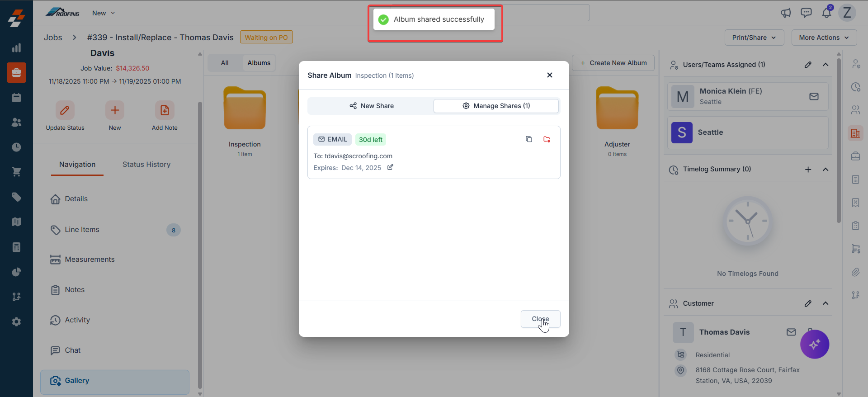Add a timelog with plus icon
This screenshot has height=397, width=868.
(808, 170)
